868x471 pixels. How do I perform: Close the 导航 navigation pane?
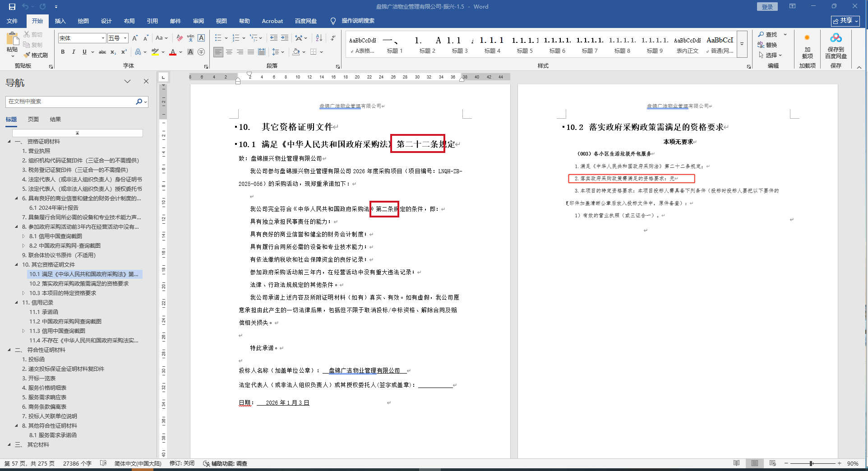(146, 81)
